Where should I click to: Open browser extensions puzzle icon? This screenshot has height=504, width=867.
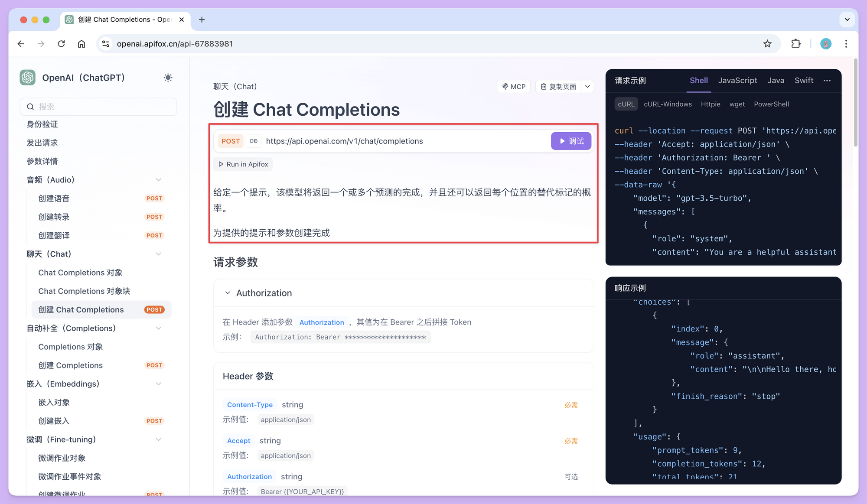tap(796, 44)
